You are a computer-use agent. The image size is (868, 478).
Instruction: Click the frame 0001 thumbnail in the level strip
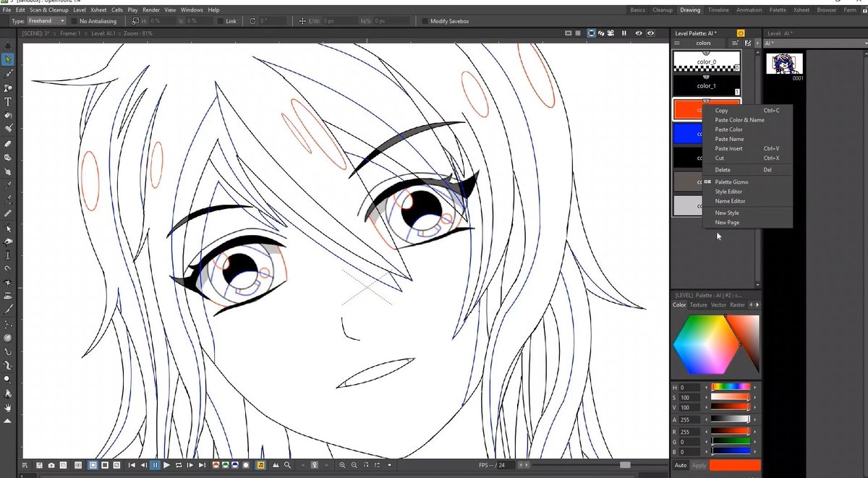tap(785, 65)
